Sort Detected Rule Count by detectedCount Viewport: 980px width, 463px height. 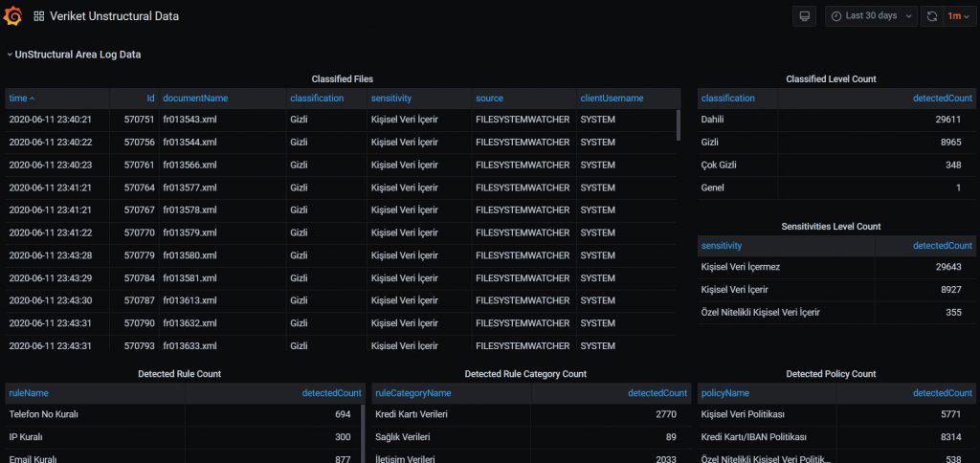coord(331,393)
